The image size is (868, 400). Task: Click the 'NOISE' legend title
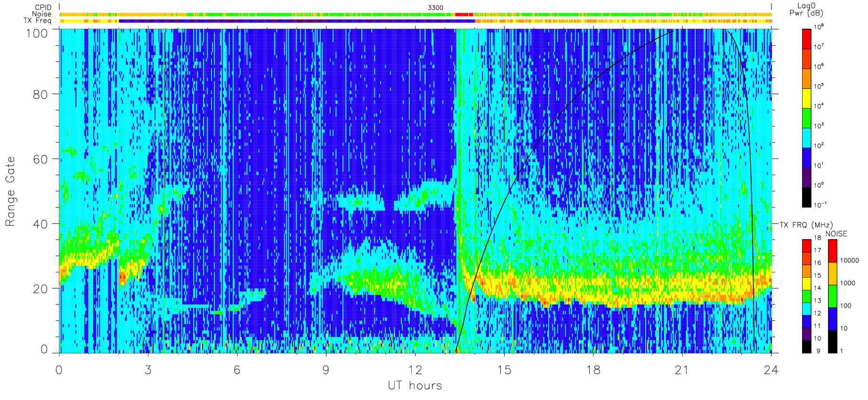pyautogui.click(x=836, y=234)
